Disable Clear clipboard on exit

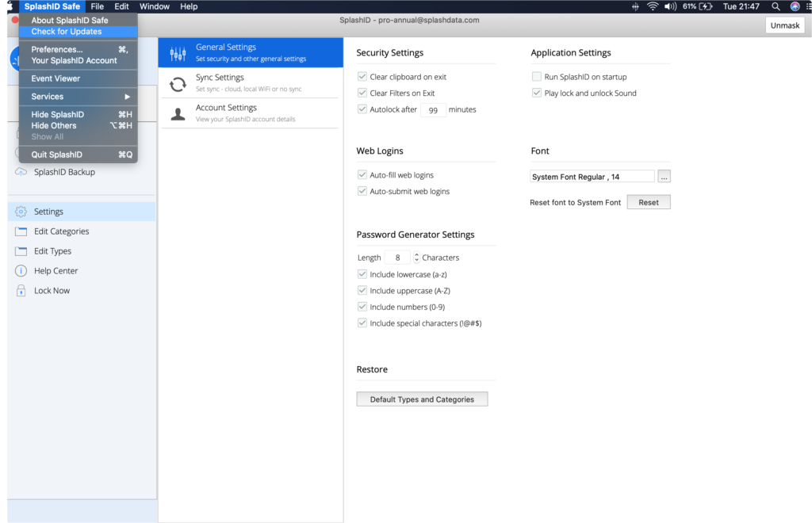click(362, 77)
